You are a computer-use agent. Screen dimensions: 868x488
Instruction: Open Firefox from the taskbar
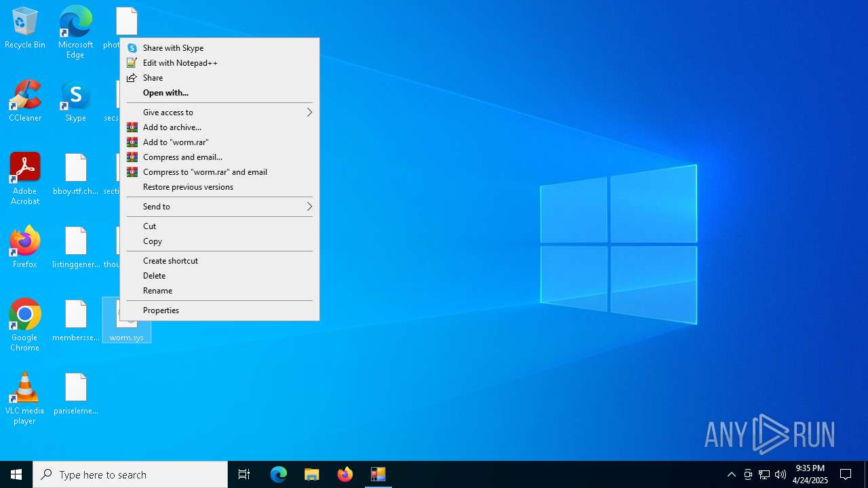345,474
